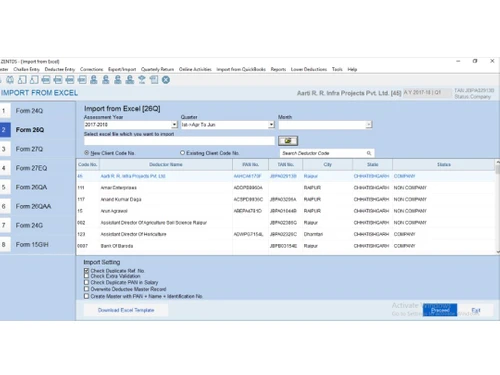Select Form 26QAA in the sidebar
Image resolution: width=500 pixels, height=375 pixels.
[x=38, y=206]
